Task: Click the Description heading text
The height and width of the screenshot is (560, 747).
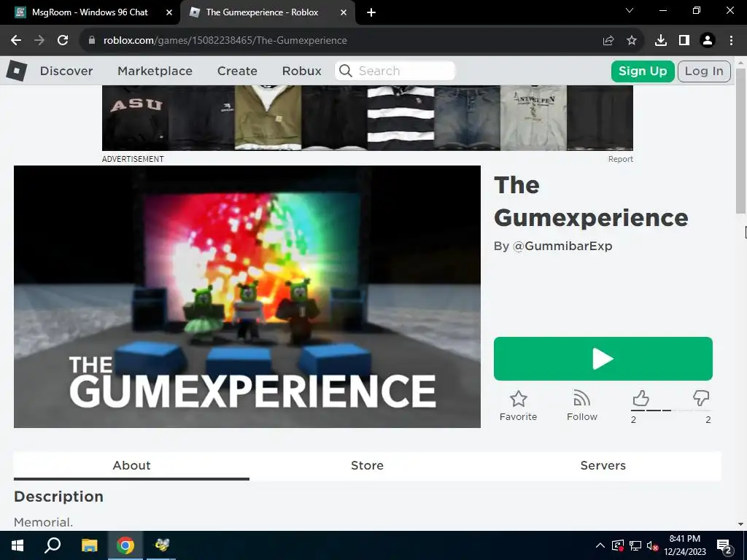Action: coord(58,497)
